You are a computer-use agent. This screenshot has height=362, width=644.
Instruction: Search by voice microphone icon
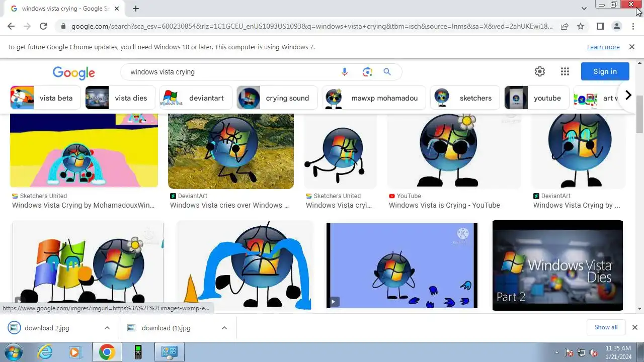pyautogui.click(x=345, y=72)
